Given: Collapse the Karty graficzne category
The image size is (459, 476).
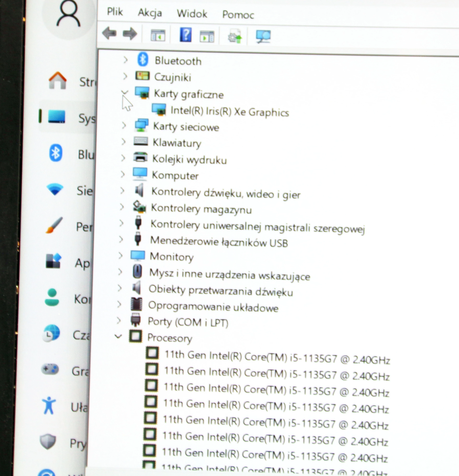Looking at the screenshot, I should click(125, 92).
